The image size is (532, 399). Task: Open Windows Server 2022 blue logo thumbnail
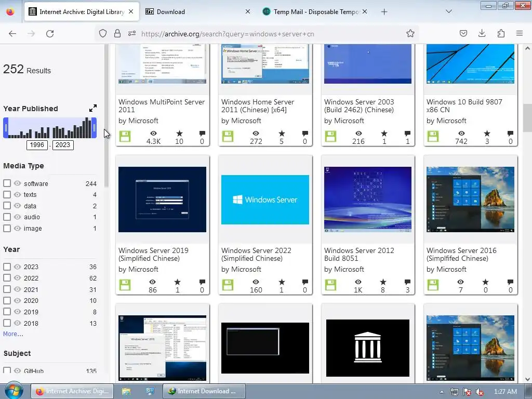coord(265,199)
